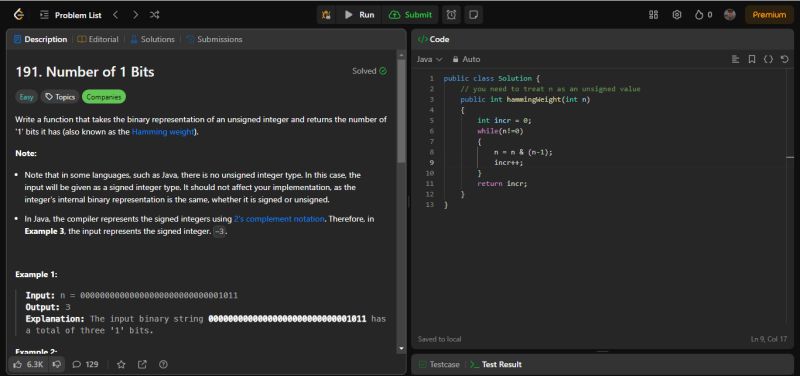Viewport: 800px width, 376px height.
Task: Click the Easy difficulty tag
Action: 26,97
